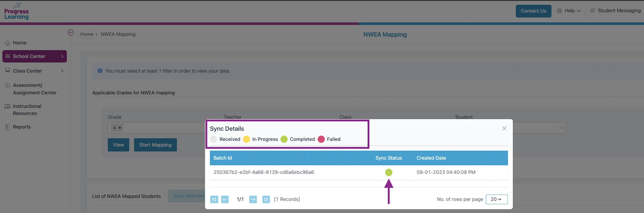Viewport: 644px width, 213px height.
Task: Select batch id 250367b2-e2bf-4a66-8129-cd6a6ebc96a6
Action: pyautogui.click(x=264, y=172)
